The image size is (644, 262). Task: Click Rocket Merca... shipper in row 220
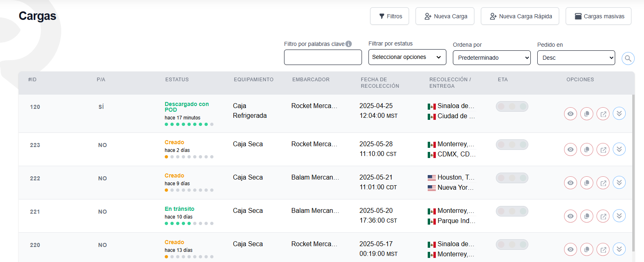(x=314, y=244)
